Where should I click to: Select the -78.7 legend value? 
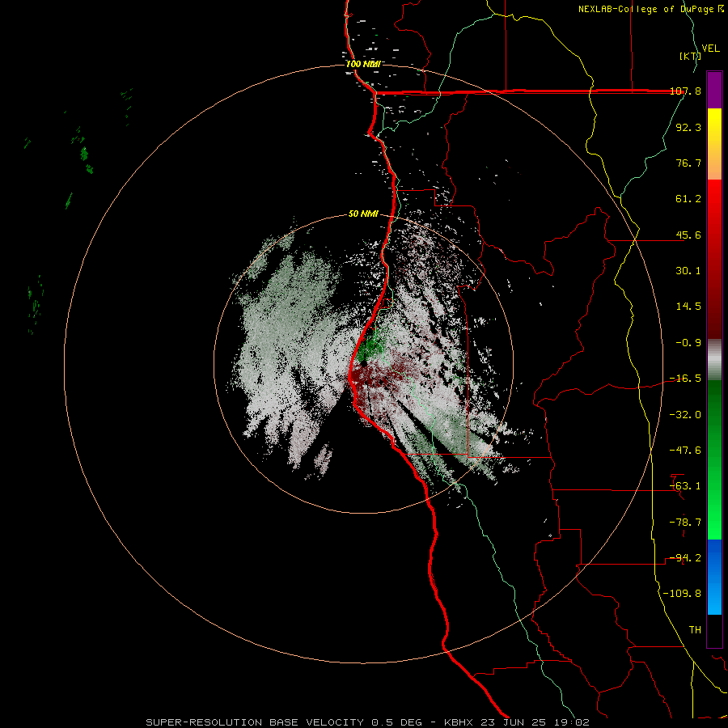coord(685,523)
